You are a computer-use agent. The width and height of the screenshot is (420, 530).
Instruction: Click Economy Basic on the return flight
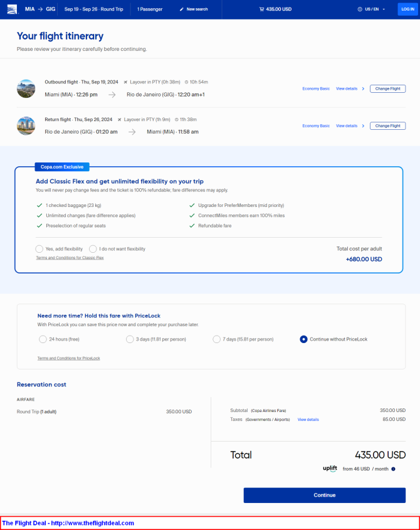[316, 125]
